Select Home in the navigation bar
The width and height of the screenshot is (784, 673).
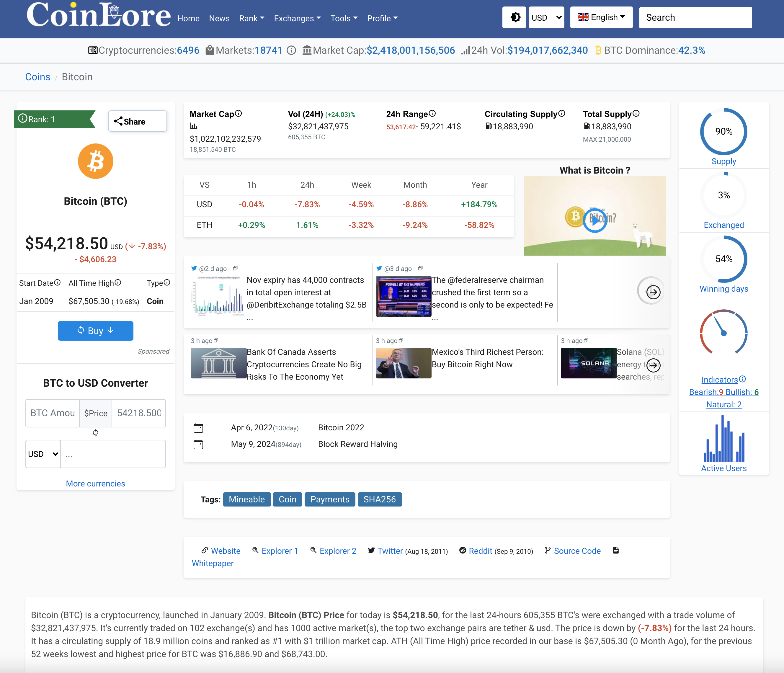point(188,18)
